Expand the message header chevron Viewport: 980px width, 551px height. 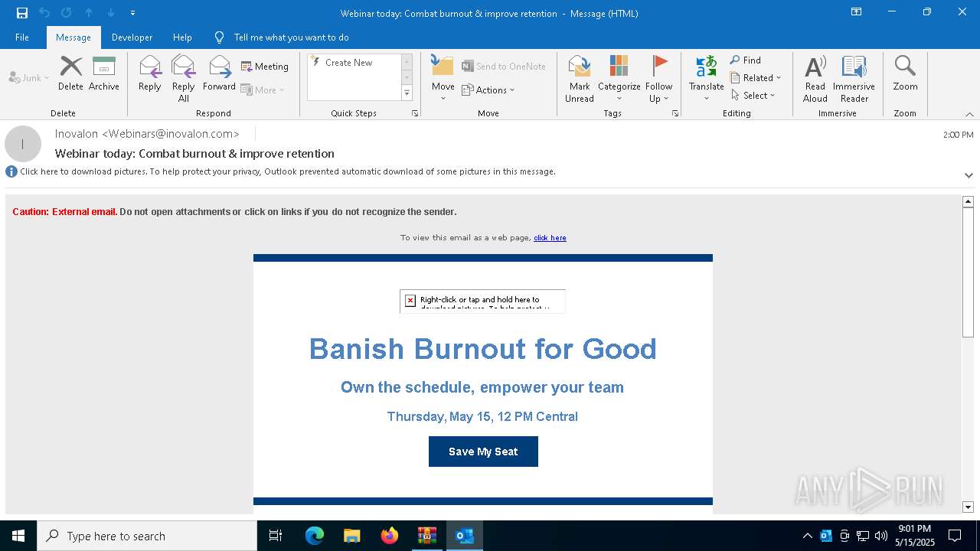click(969, 175)
